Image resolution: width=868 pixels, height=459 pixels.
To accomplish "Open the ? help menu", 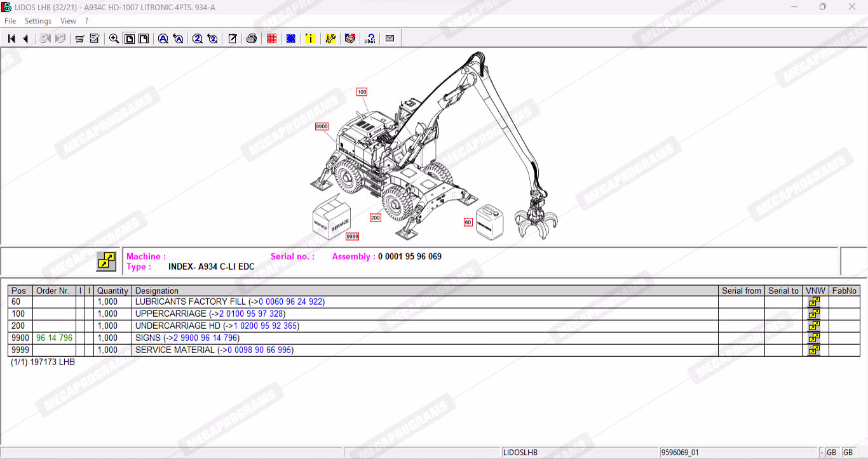I will click(86, 21).
